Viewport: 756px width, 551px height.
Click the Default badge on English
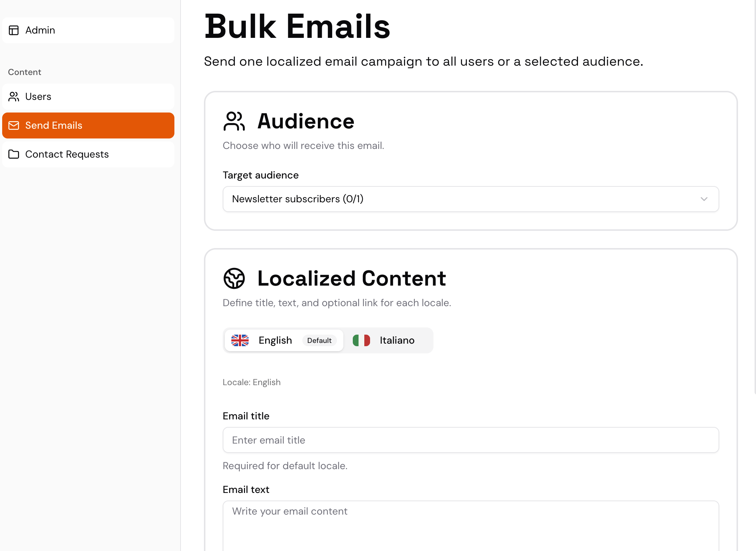[319, 340]
